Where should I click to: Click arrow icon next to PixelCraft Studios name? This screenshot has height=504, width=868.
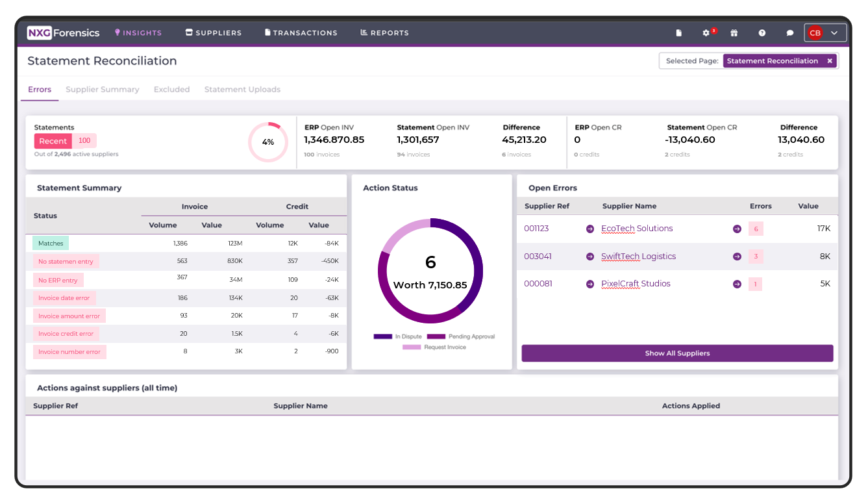click(x=590, y=284)
